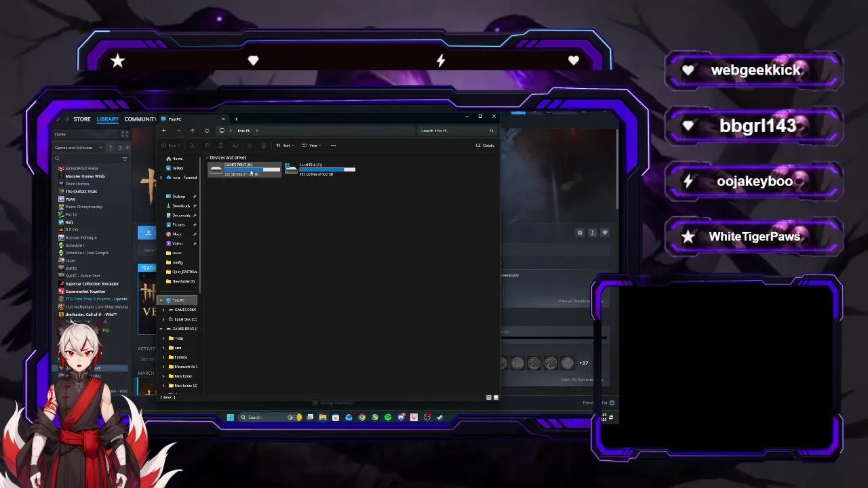Open the View dropdown in Explorer toolbar
The height and width of the screenshot is (488, 868).
311,146
